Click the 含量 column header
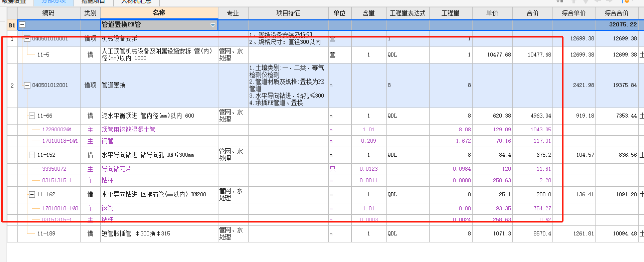 (x=369, y=13)
